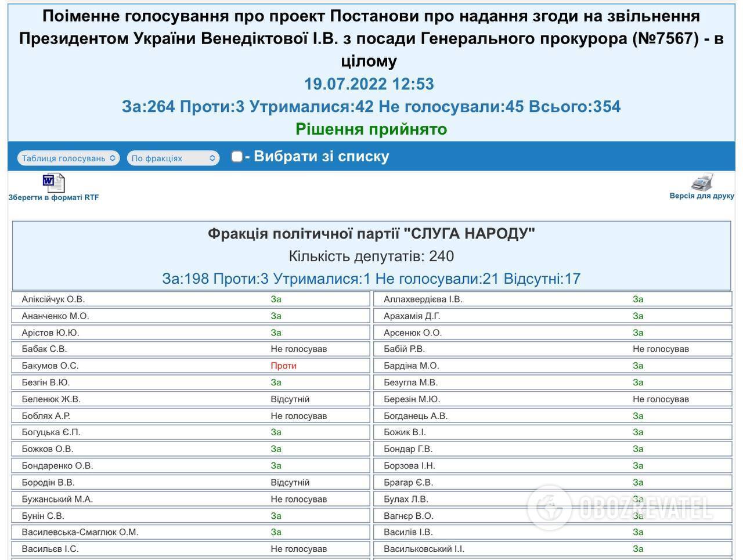This screenshot has width=743, height=560.
Task: Click the Word document icon to save RTF
Action: tap(52, 180)
